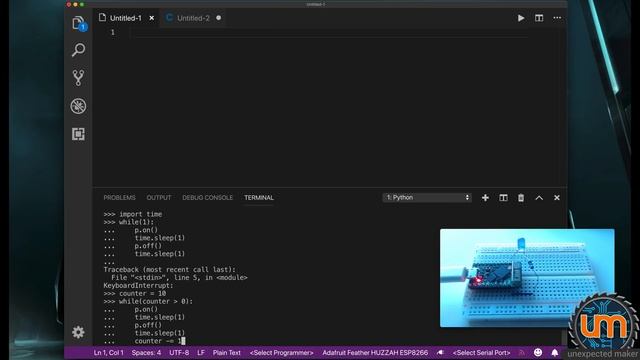
Task: Select board 'Adafruit Feather HUZZAH ESP8266'
Action: tap(375, 353)
